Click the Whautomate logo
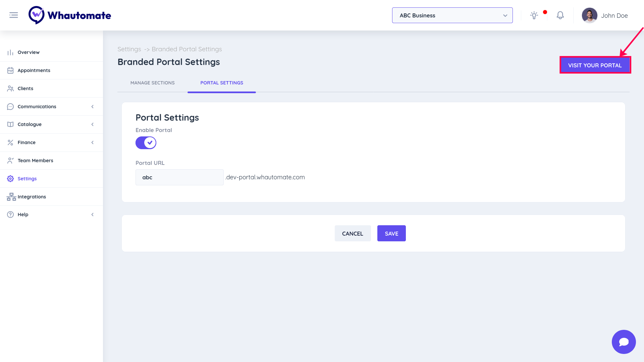644x362 pixels. pos(70,15)
